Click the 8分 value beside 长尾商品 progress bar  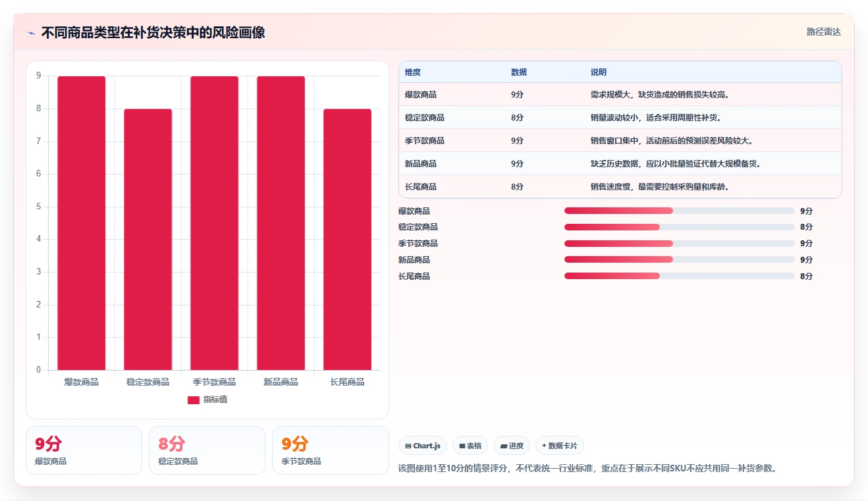coord(806,277)
